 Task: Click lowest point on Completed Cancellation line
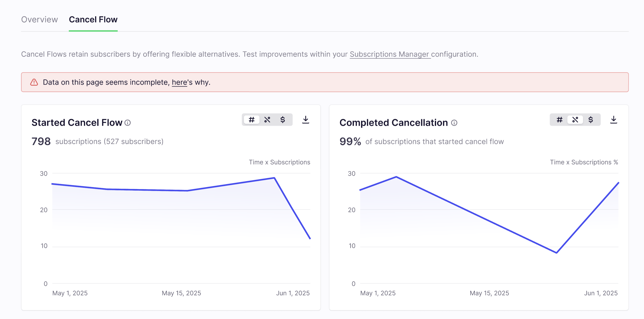556,253
